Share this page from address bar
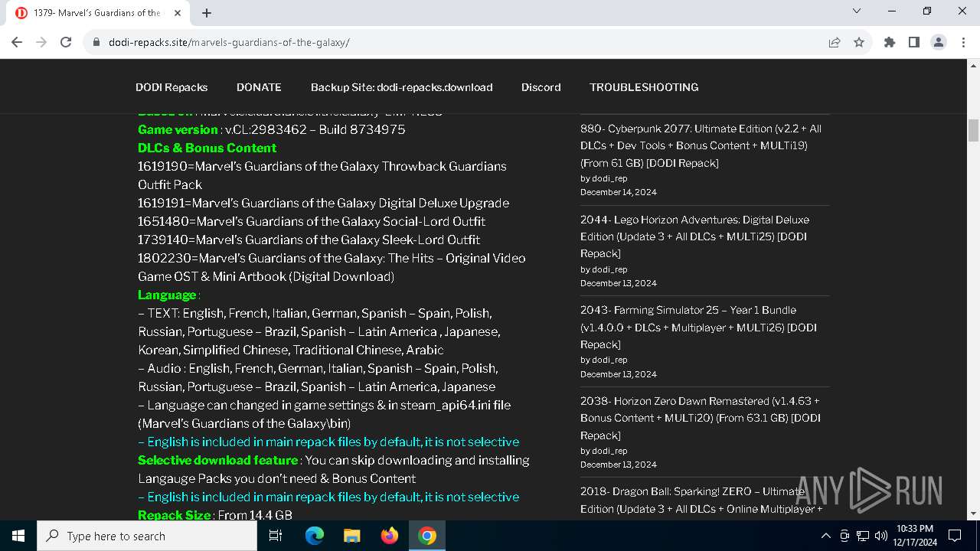Screen dimensions: 980x551 coord(835,42)
